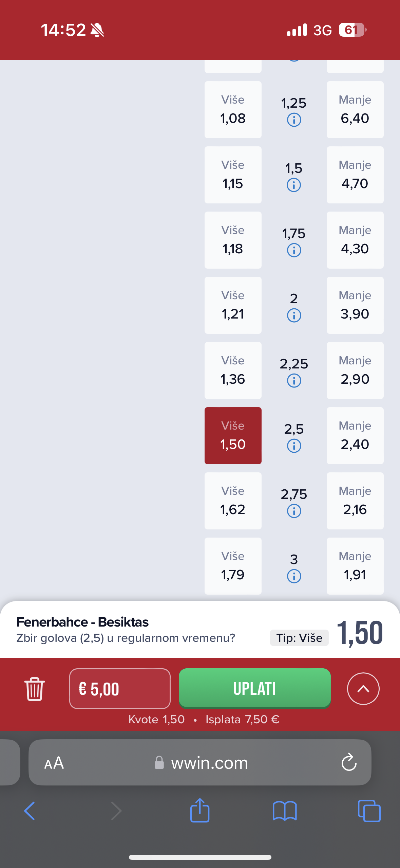Open info icon for 2,5 goal line
This screenshot has width=400, height=868.
point(294,446)
